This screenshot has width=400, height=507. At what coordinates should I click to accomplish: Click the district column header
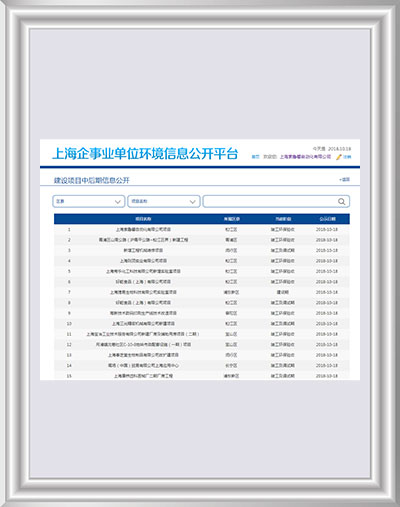pos(231,219)
